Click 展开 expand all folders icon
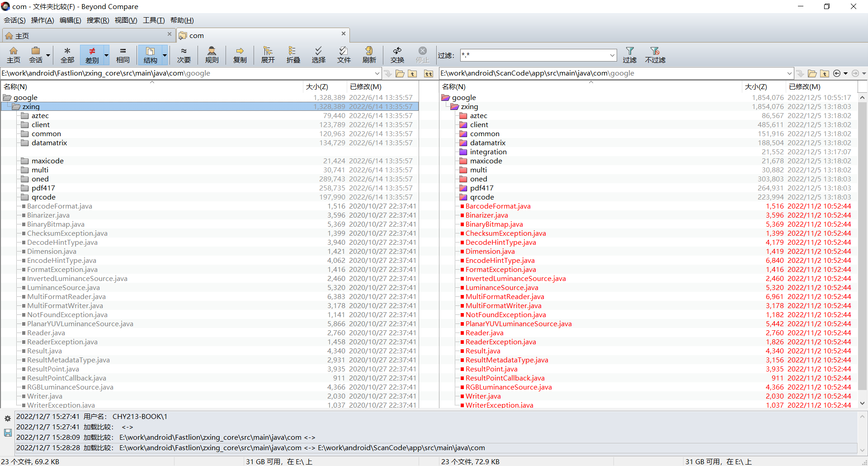 pos(268,55)
